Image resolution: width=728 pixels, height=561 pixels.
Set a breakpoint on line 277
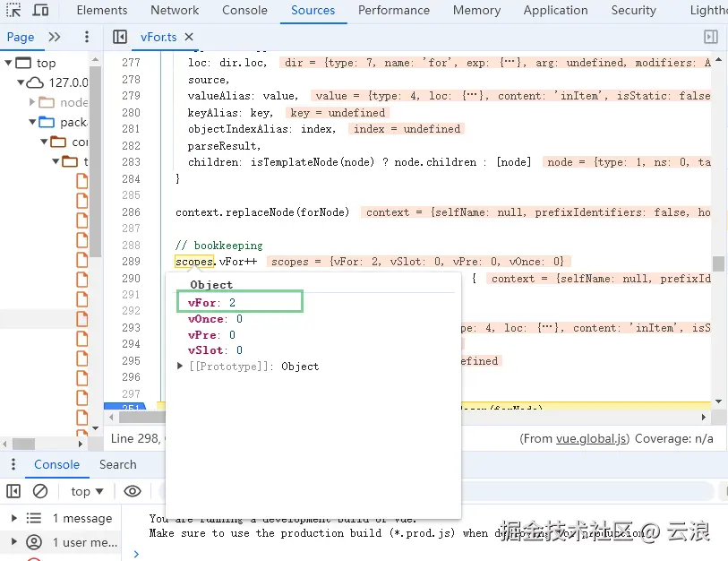tap(131, 62)
